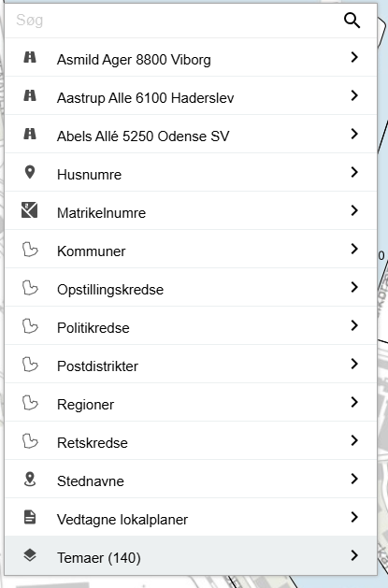
Task: Click the layers icon beside Temaer (140)
Action: 30,555
